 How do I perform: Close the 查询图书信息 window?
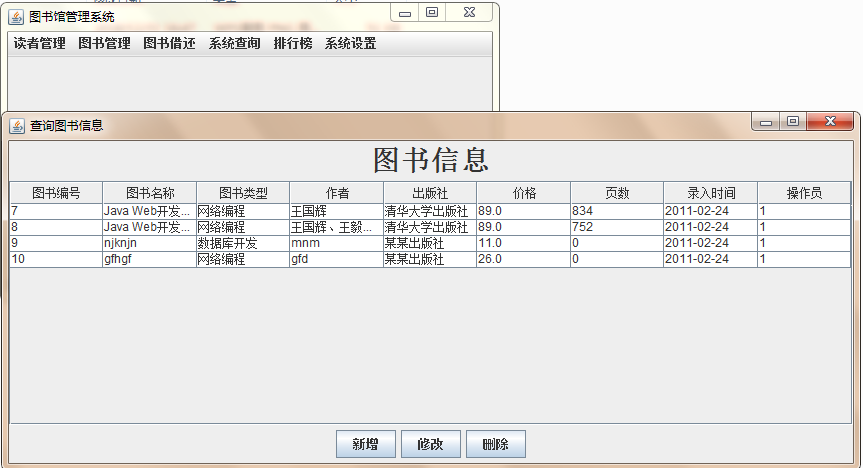tap(830, 122)
